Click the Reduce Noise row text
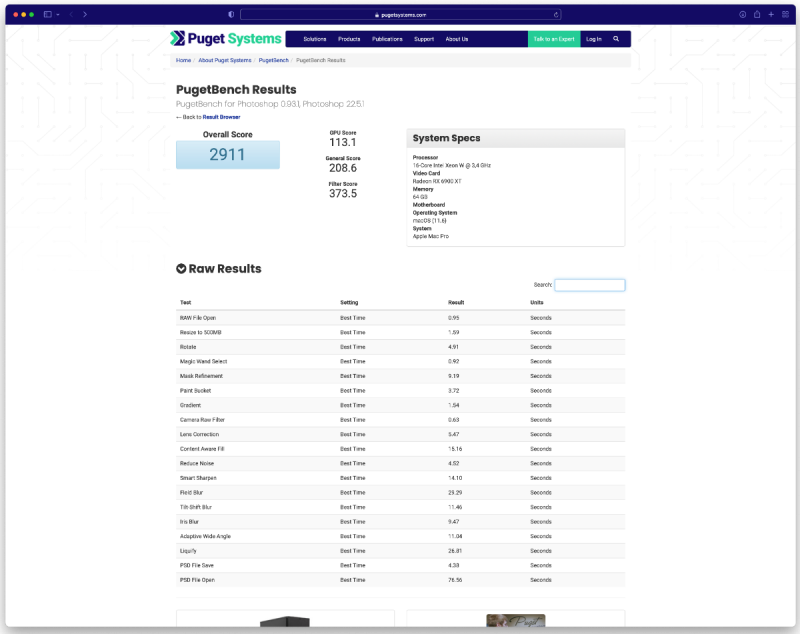The width and height of the screenshot is (800, 634). [x=197, y=464]
